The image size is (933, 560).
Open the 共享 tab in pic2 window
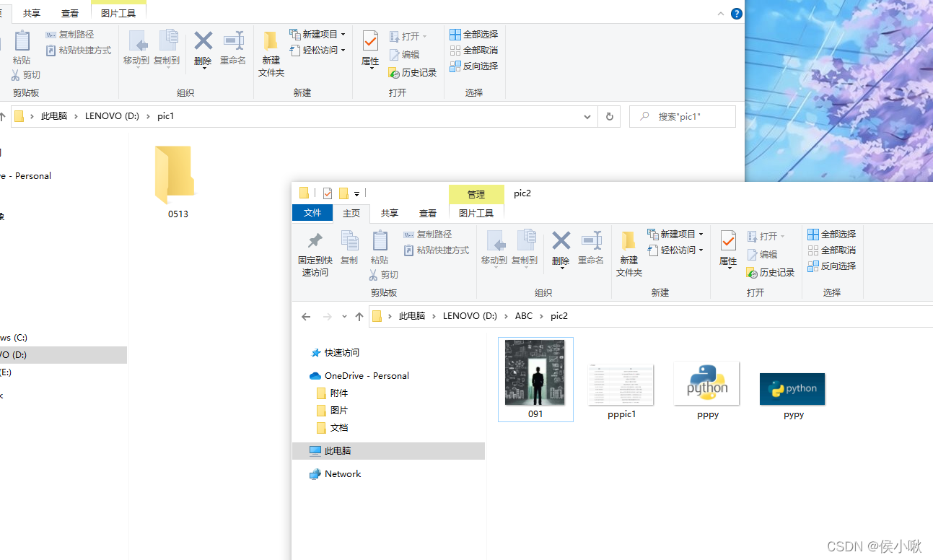tap(389, 213)
